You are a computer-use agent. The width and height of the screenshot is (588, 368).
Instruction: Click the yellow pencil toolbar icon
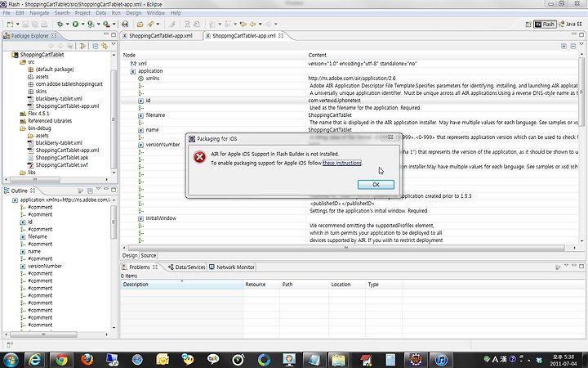(x=150, y=24)
